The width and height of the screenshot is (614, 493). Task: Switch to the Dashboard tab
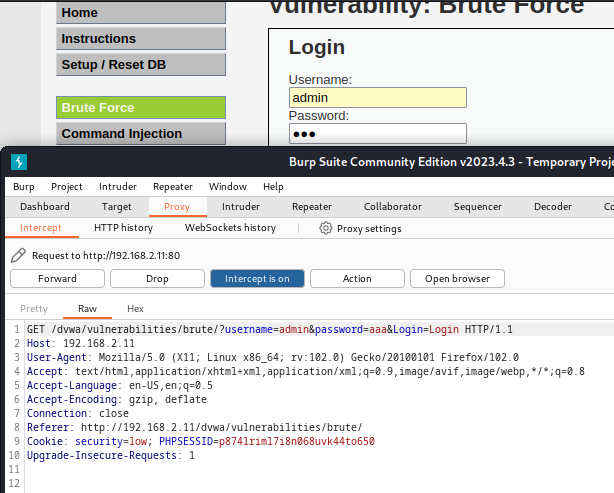(45, 206)
